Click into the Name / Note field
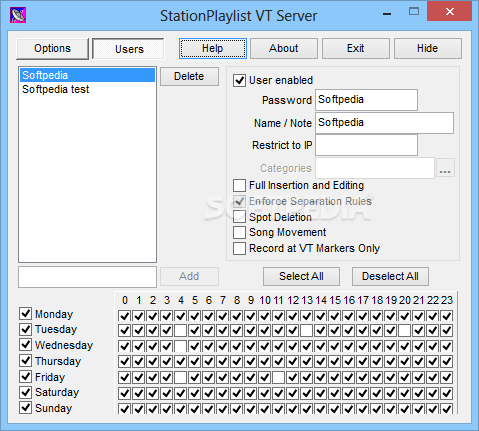 (x=384, y=123)
